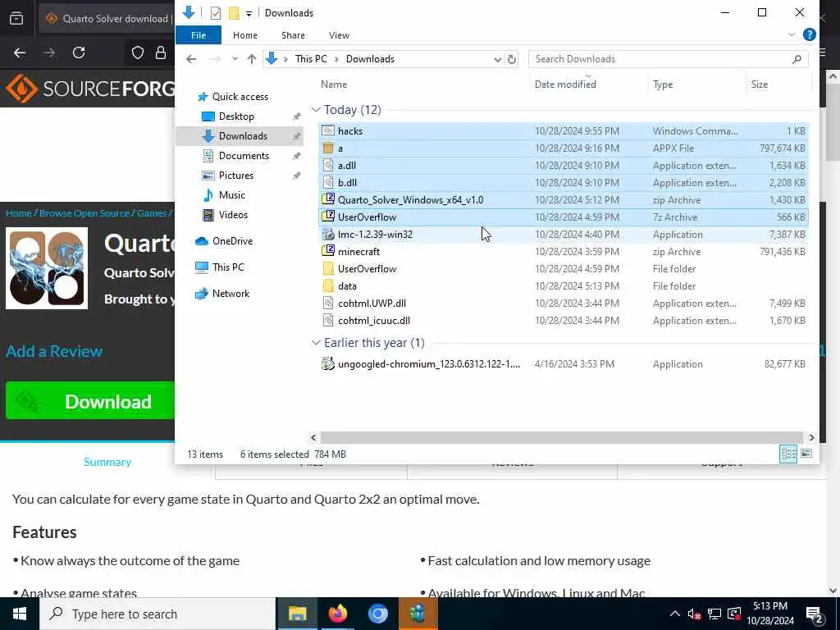Switch to large thumbnails view layout
Image resolution: width=840 pixels, height=630 pixels.
(x=806, y=454)
